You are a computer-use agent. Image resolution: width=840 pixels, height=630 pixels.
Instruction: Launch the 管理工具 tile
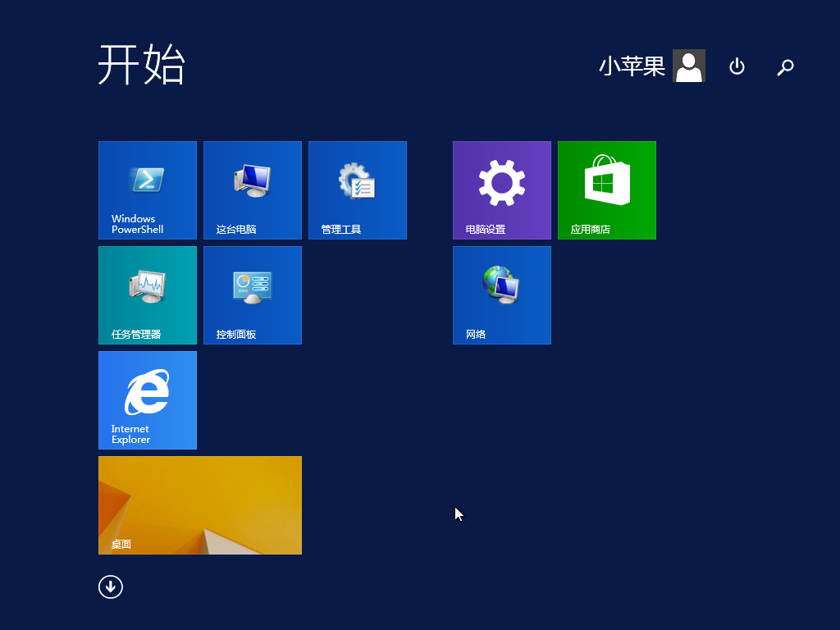click(x=358, y=190)
